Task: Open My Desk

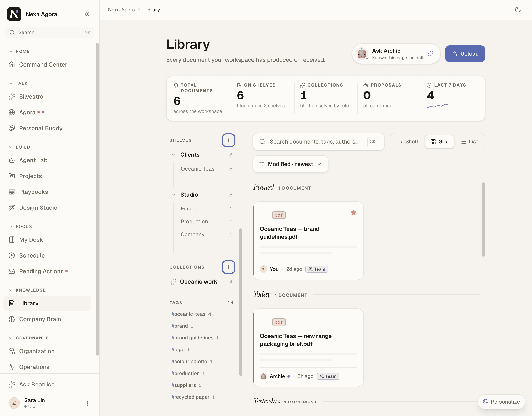Action: [x=47, y=240]
